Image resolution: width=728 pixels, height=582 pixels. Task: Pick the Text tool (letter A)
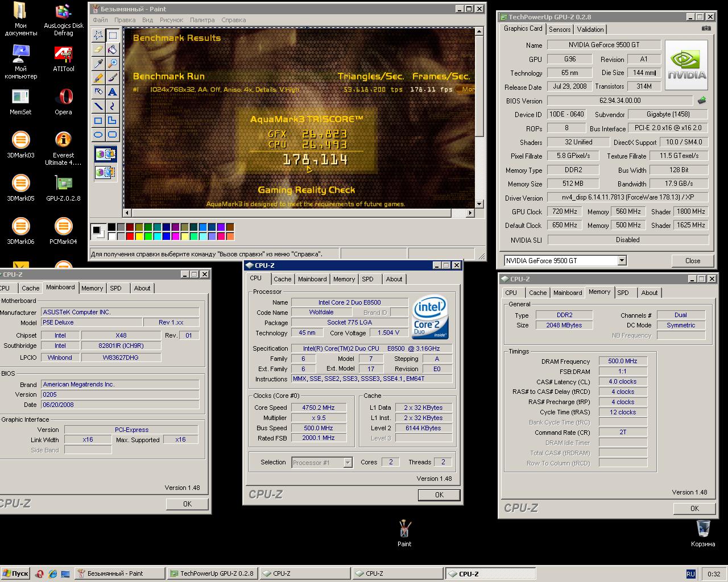pos(113,92)
